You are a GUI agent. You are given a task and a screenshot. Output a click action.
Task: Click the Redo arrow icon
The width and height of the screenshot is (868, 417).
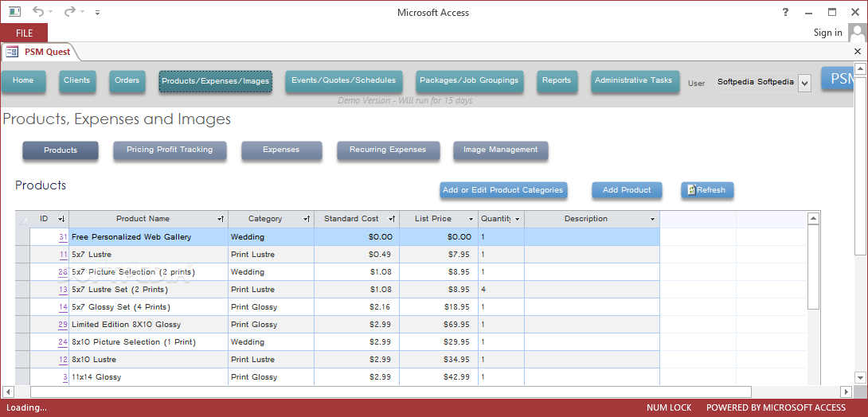pyautogui.click(x=70, y=12)
